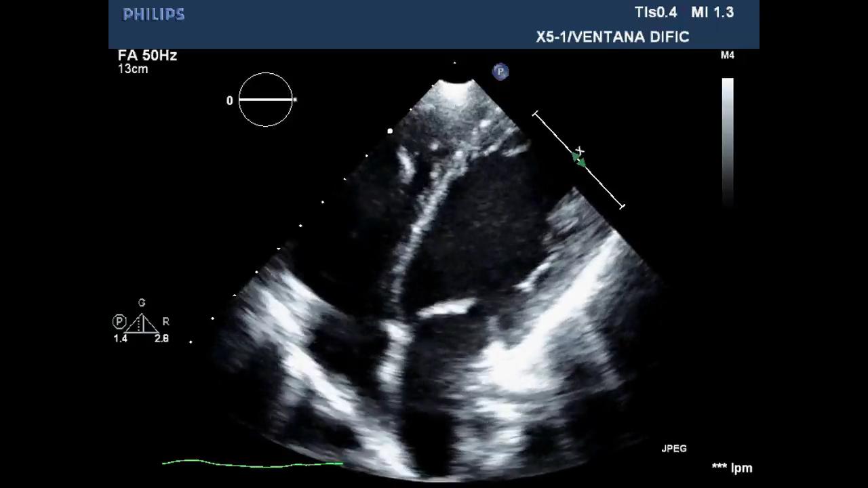Image resolution: width=868 pixels, height=488 pixels.
Task: Click the 1.4 frequency value
Action: pyautogui.click(x=121, y=338)
